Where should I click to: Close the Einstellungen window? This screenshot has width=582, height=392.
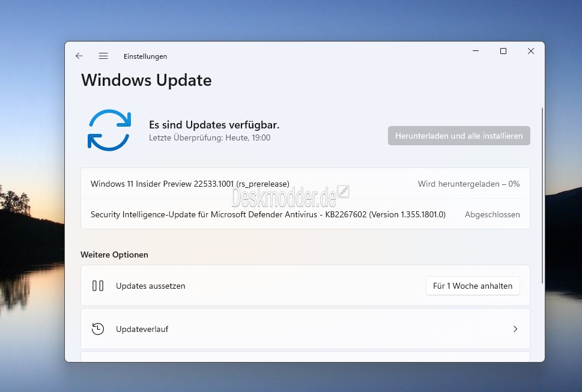pos(531,51)
